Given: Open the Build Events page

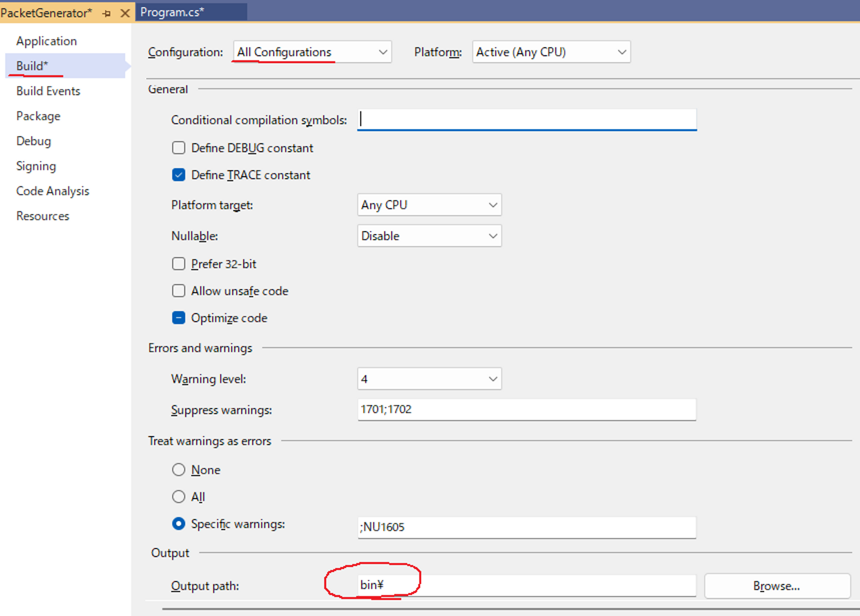Looking at the screenshot, I should 48,91.
